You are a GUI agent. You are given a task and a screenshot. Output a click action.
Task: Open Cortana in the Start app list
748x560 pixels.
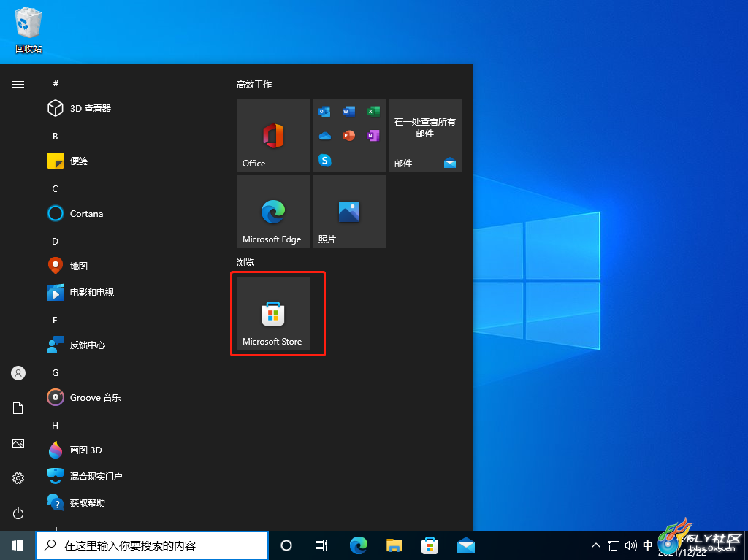pos(75,213)
